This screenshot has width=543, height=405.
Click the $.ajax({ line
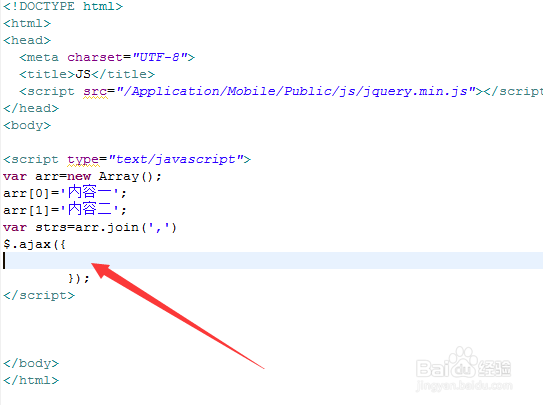(x=34, y=244)
